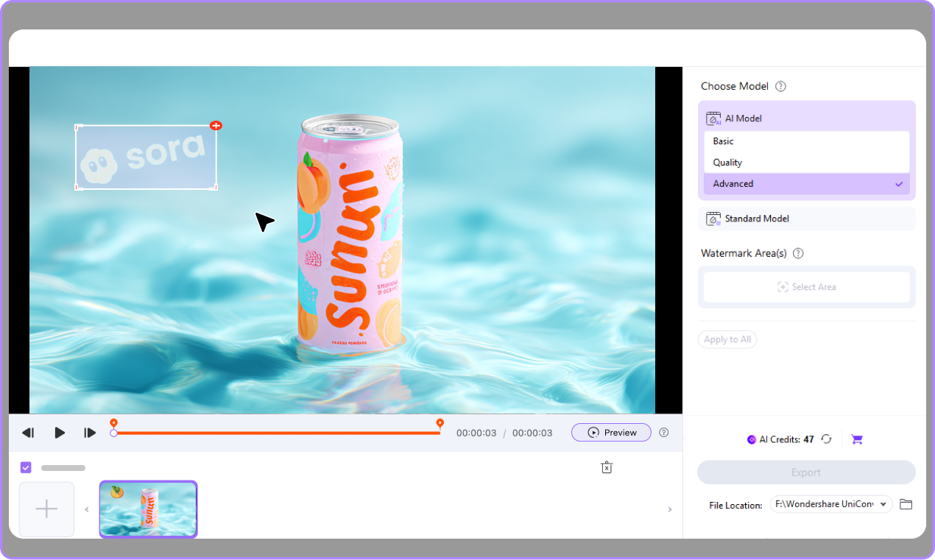Open the Choose Model help tooltip
Image resolution: width=935 pixels, height=560 pixels.
coord(780,86)
